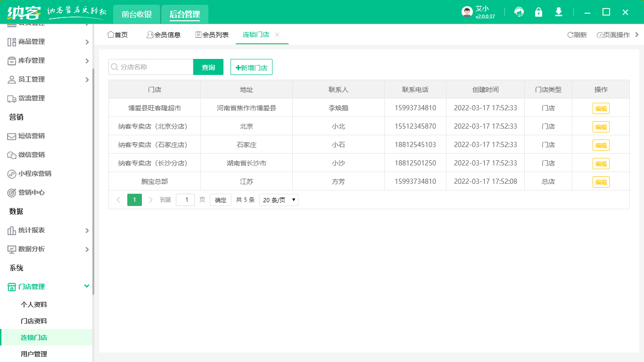The width and height of the screenshot is (644, 362).
Task: Click the 查询 search button
Action: pyautogui.click(x=208, y=67)
